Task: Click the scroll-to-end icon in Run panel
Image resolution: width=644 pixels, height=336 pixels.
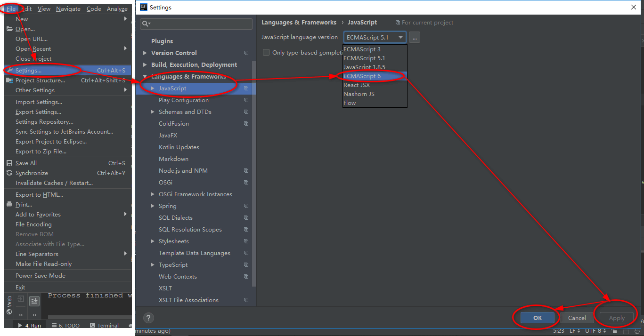Action: tap(34, 301)
